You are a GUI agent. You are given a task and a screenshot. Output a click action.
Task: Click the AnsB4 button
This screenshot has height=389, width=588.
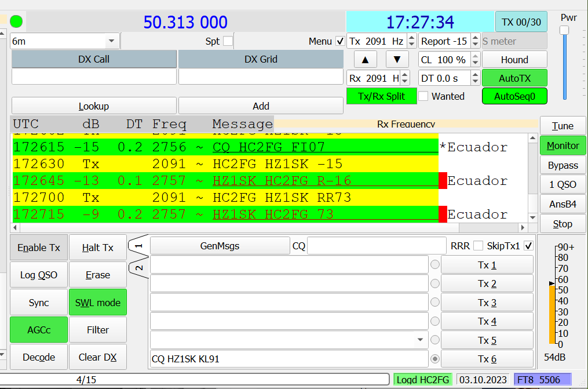[563, 204]
